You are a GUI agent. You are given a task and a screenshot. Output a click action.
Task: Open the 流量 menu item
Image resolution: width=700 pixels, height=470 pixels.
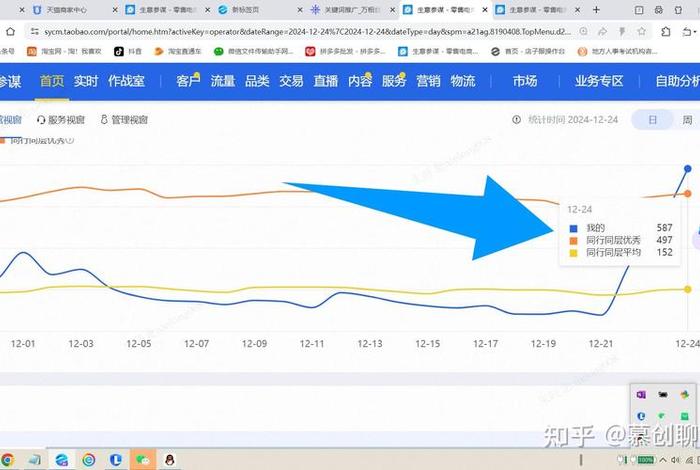coord(223,81)
